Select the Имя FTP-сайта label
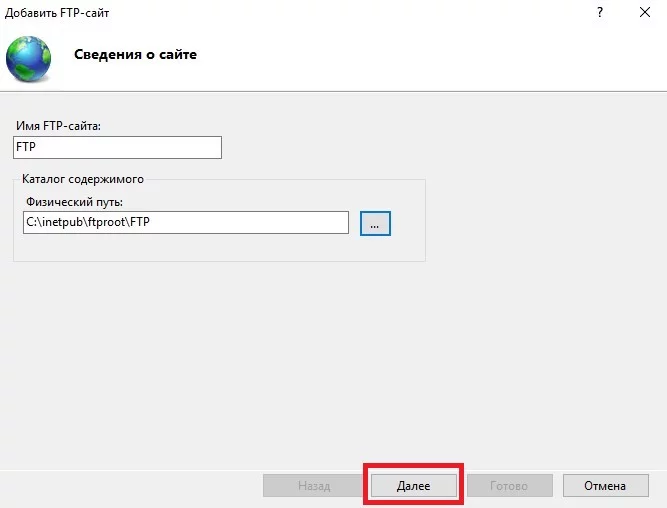 [x=58, y=126]
